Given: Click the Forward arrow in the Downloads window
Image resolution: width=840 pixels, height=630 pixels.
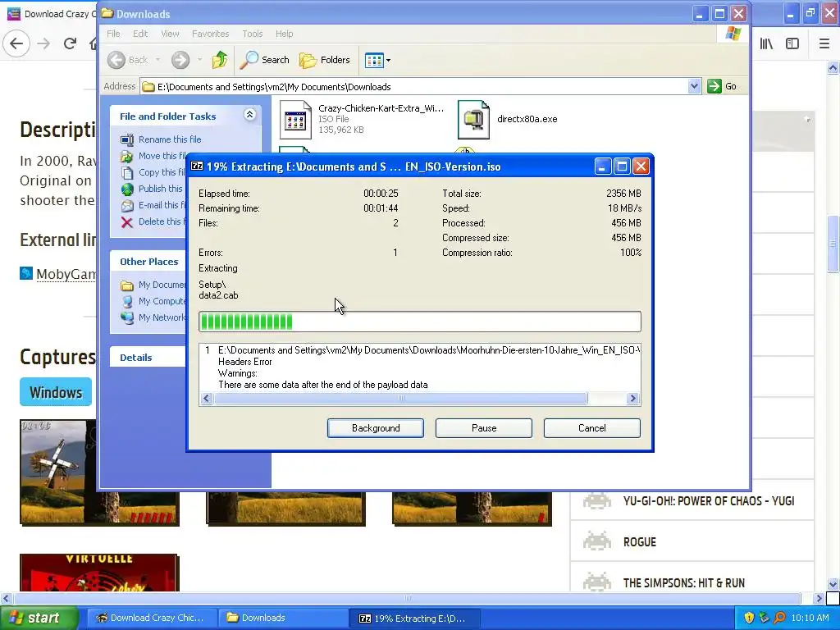Looking at the screenshot, I should (x=180, y=60).
